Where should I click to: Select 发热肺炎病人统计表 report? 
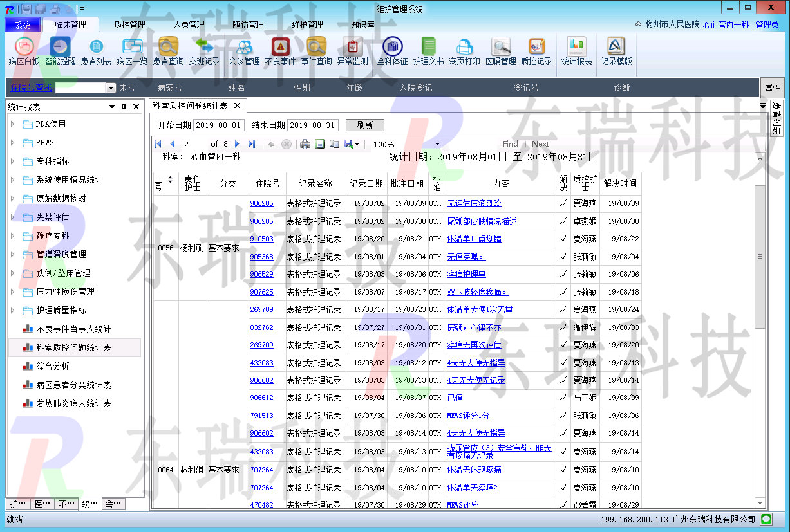pyautogui.click(x=73, y=403)
